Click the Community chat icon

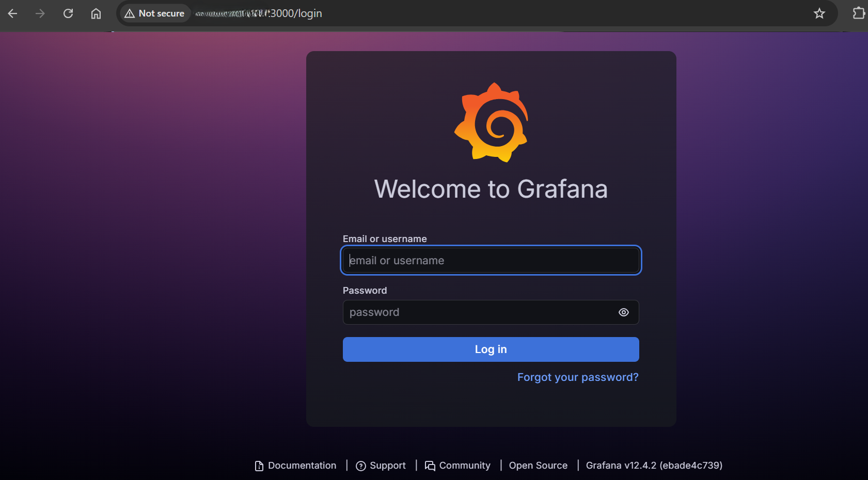(430, 466)
